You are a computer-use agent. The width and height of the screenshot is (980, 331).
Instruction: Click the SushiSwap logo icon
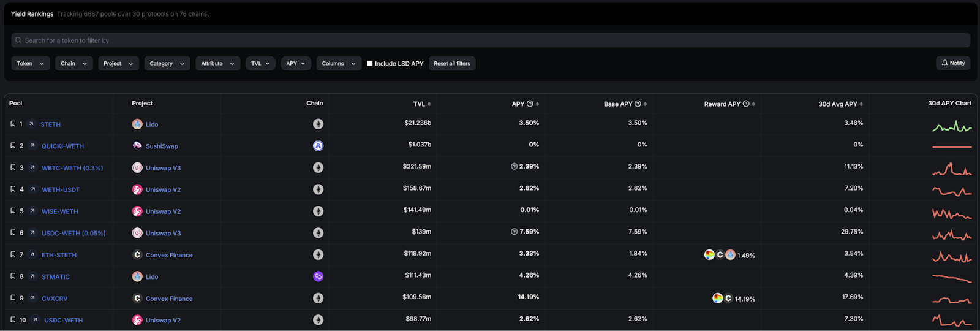137,146
